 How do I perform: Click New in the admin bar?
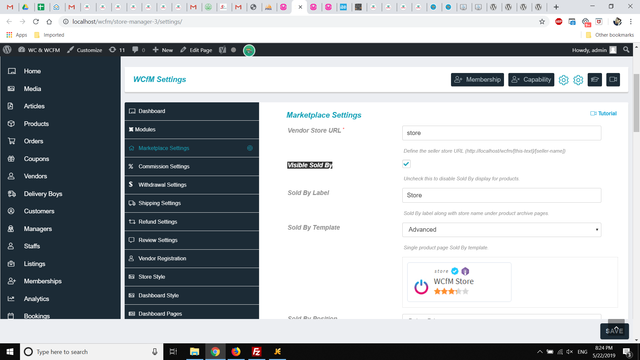point(163,50)
